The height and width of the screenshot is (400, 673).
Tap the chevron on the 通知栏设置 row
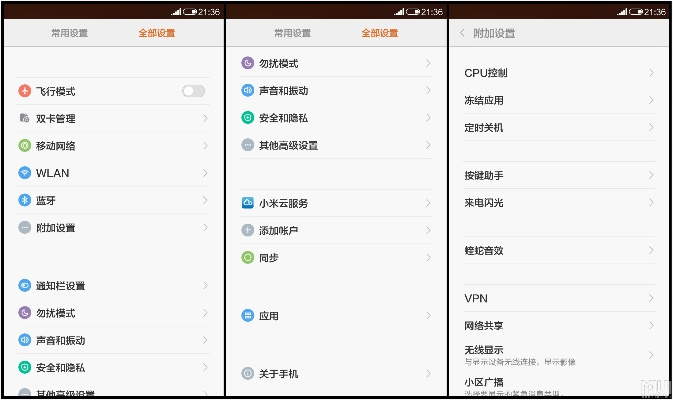coord(206,285)
